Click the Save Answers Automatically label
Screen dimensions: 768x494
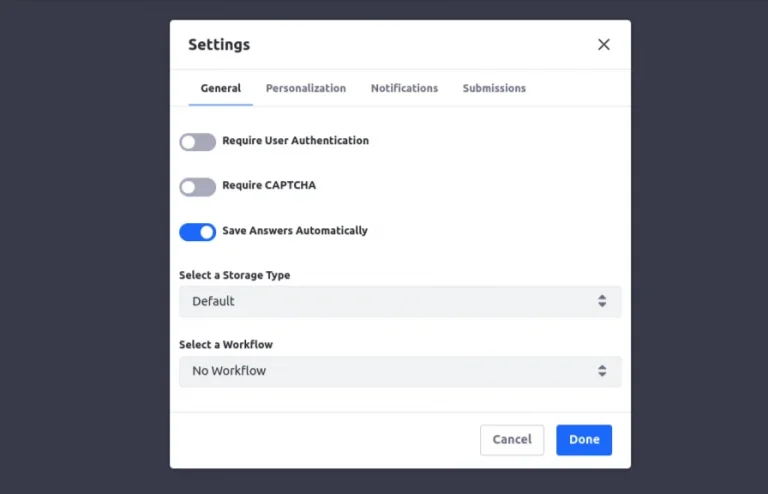(x=295, y=231)
